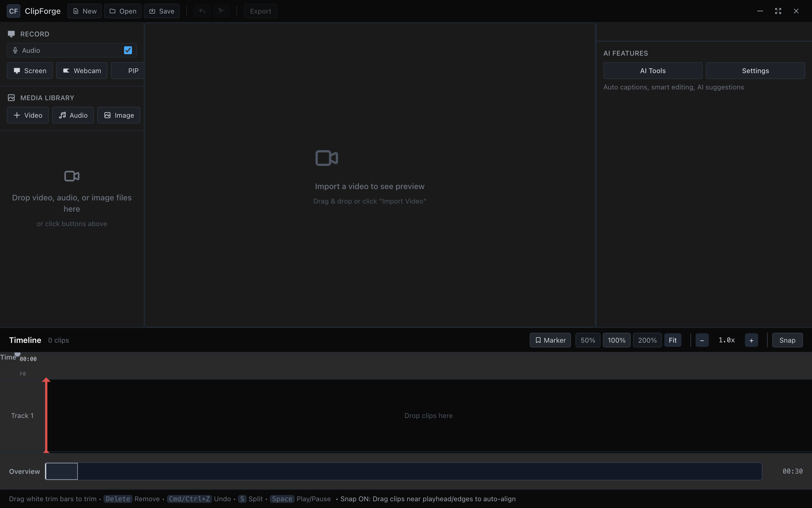Click the Drop clips here area
Viewport: 812px width, 508px height.
[x=428, y=416]
